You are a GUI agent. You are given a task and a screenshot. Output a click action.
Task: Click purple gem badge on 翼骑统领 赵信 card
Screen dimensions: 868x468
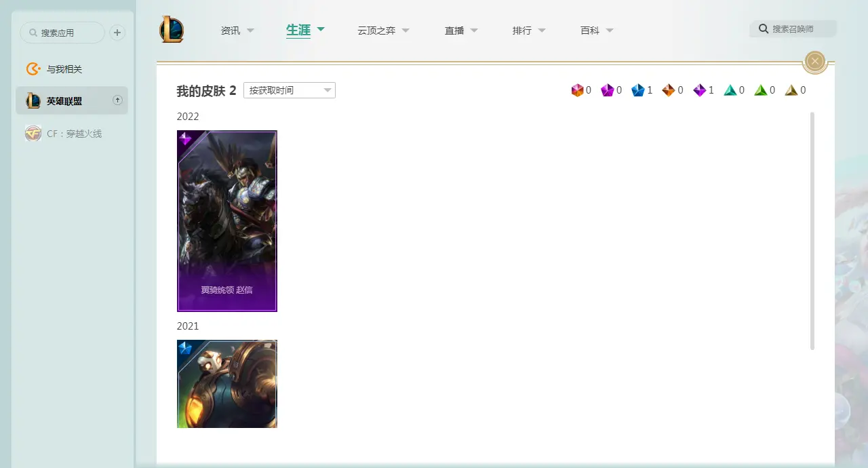185,138
